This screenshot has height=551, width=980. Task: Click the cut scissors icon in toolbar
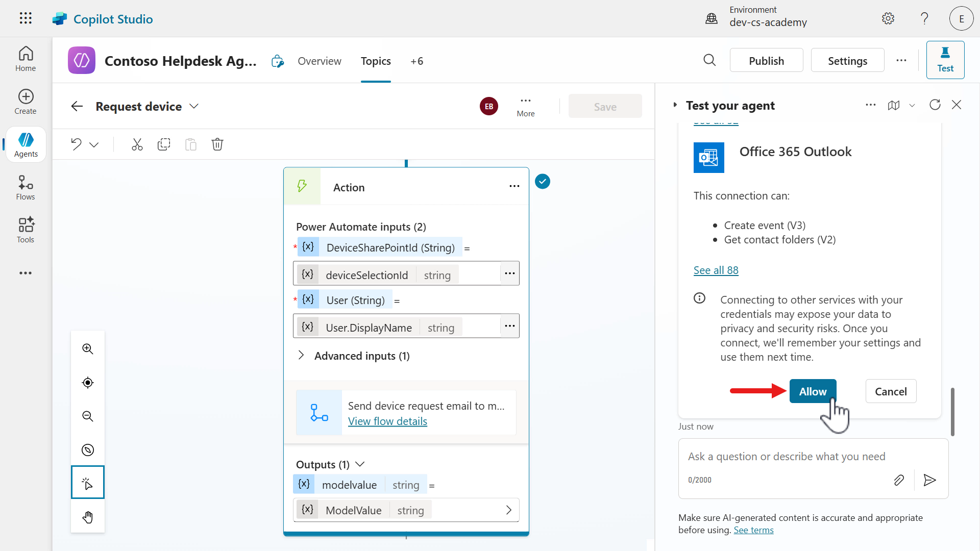pyautogui.click(x=137, y=144)
